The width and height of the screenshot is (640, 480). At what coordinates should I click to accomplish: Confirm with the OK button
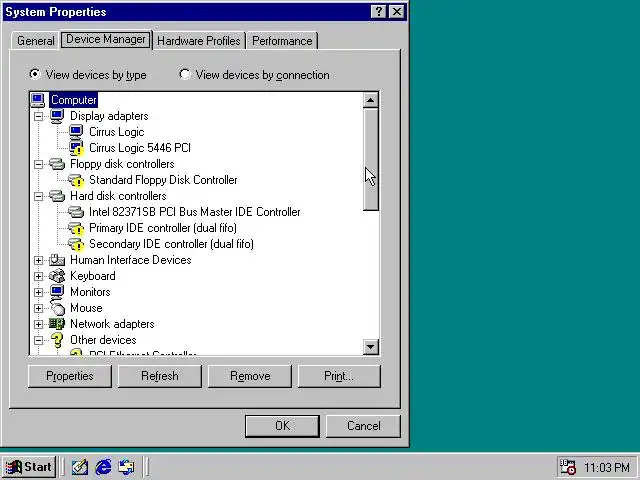(x=282, y=426)
